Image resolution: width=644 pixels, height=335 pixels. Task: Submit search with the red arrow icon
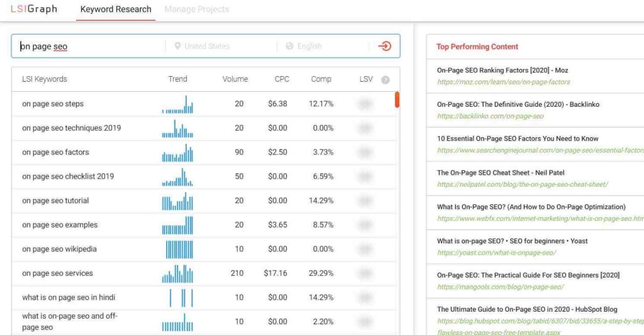(x=384, y=46)
